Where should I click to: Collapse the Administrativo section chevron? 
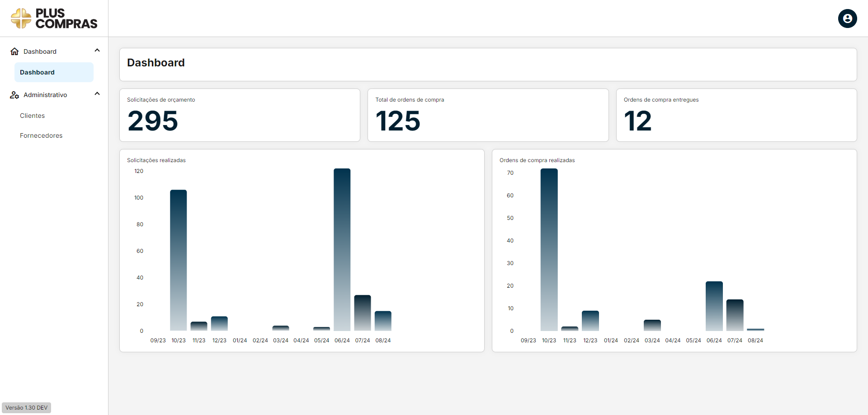pyautogui.click(x=97, y=93)
